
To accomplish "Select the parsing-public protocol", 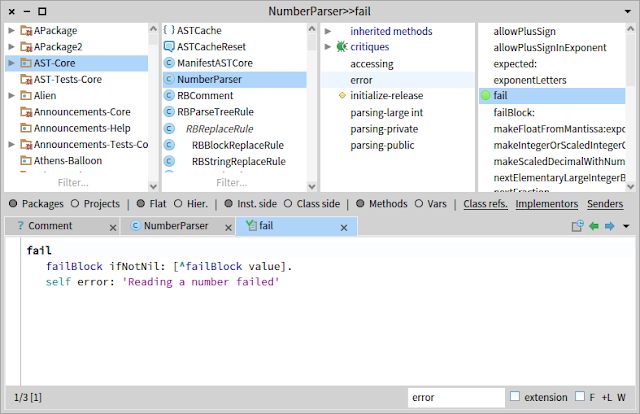I will pos(398,145).
